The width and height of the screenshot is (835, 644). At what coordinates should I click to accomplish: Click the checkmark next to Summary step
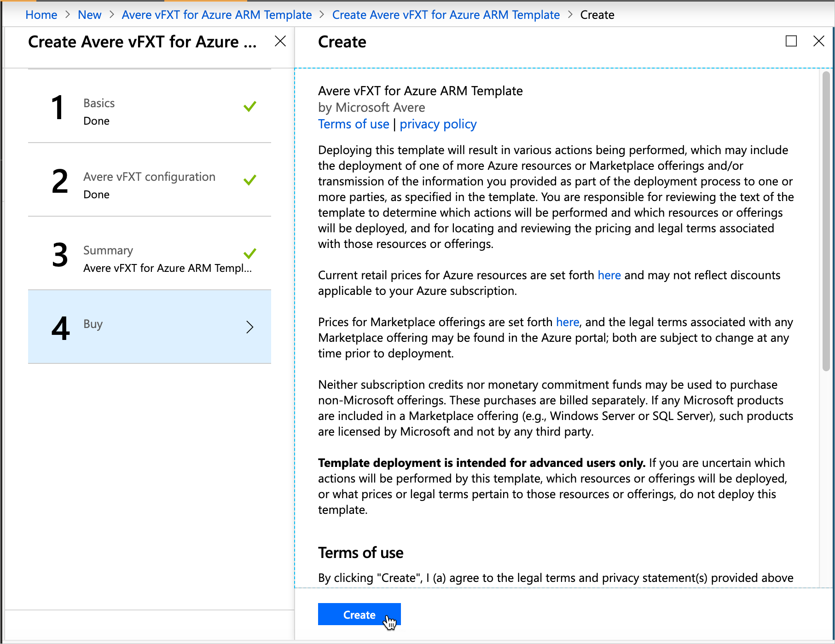pos(249,254)
